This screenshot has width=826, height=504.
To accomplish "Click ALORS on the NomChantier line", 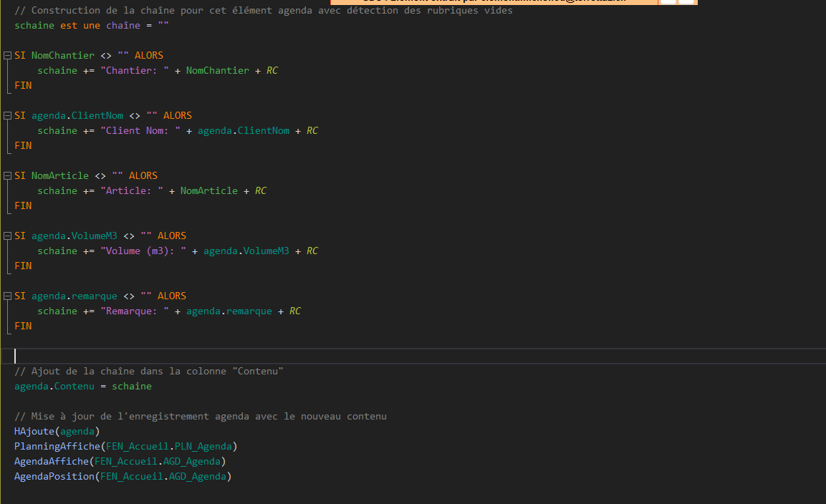I will 149,55.
